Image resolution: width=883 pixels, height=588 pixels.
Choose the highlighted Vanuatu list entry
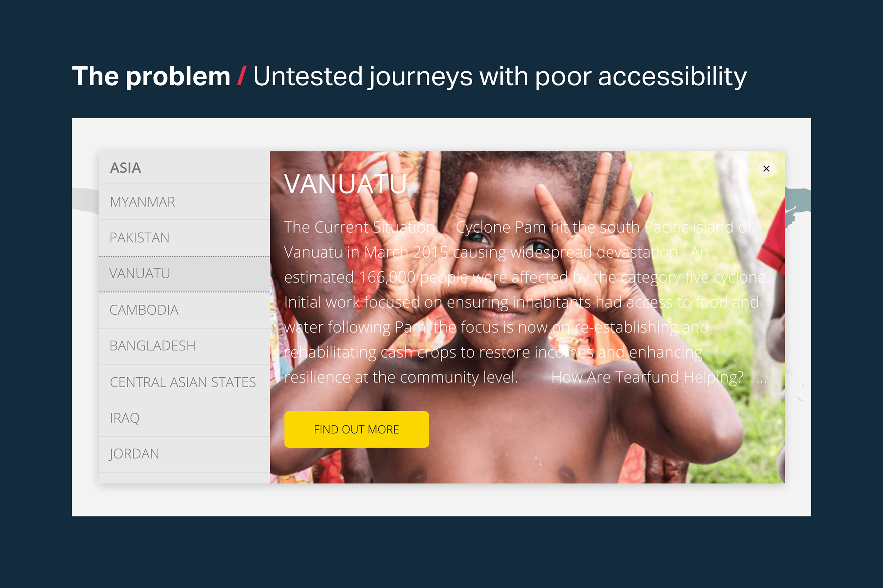(x=184, y=274)
